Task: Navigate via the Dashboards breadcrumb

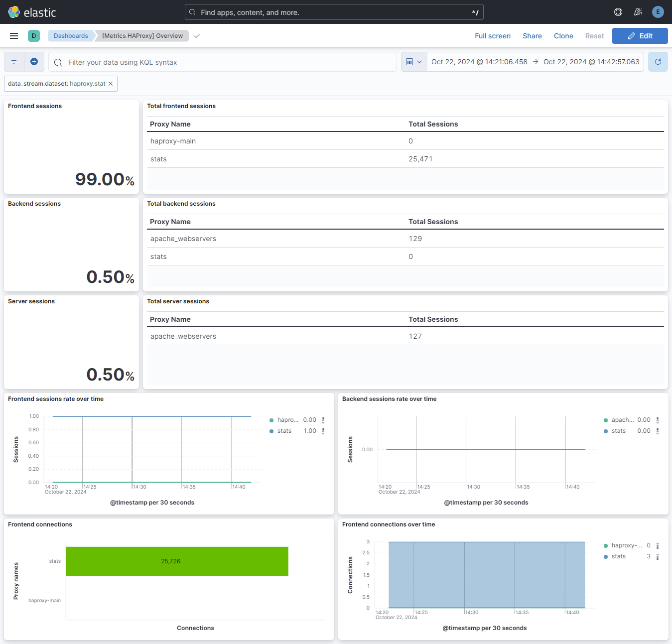Action: coord(70,35)
